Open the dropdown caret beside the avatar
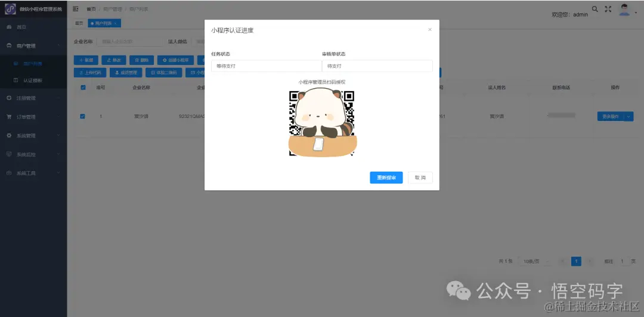644x317 pixels. tap(636, 13)
